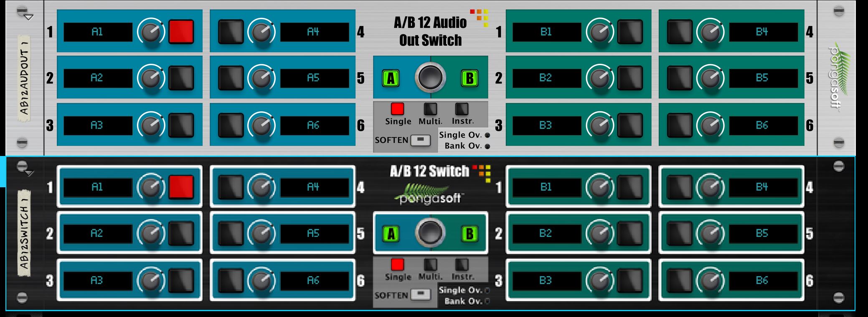The image size is (868, 317).
Task: Toggle A2 square button on A/B 12 Switch
Action: point(181,233)
